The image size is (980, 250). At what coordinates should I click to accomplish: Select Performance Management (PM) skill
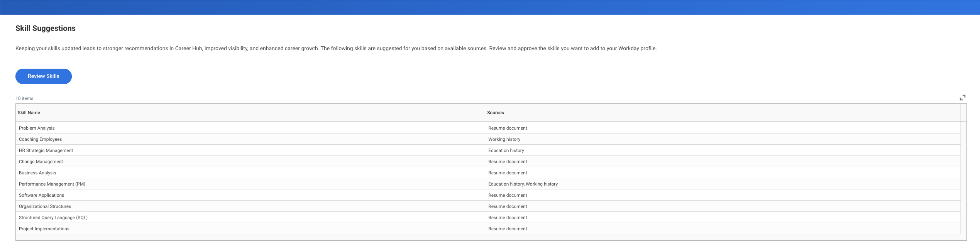pos(52,184)
